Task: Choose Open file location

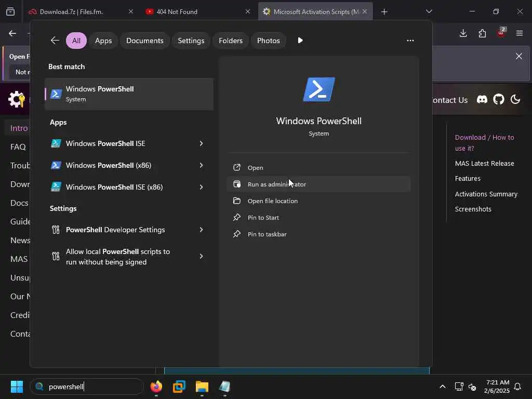Action: pyautogui.click(x=319, y=201)
